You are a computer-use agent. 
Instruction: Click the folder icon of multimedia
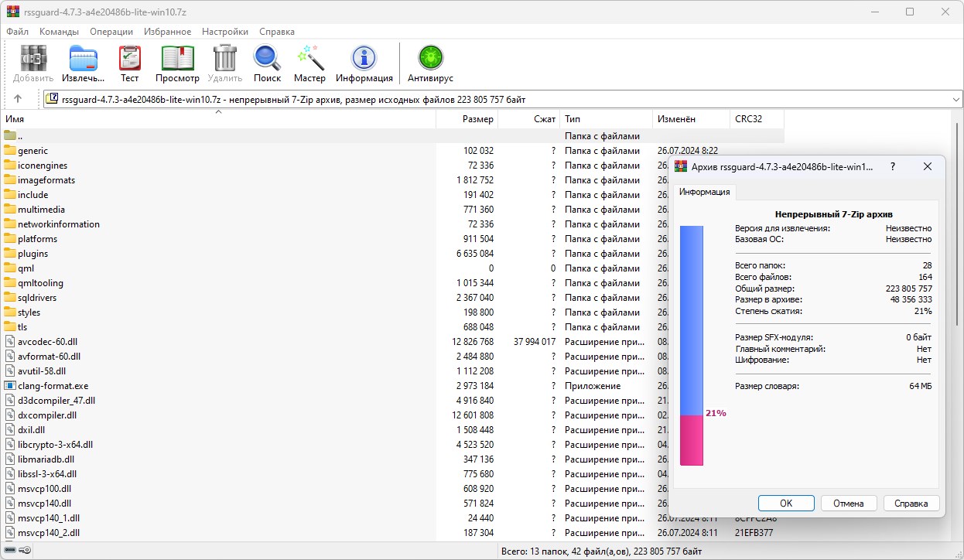[x=10, y=210]
